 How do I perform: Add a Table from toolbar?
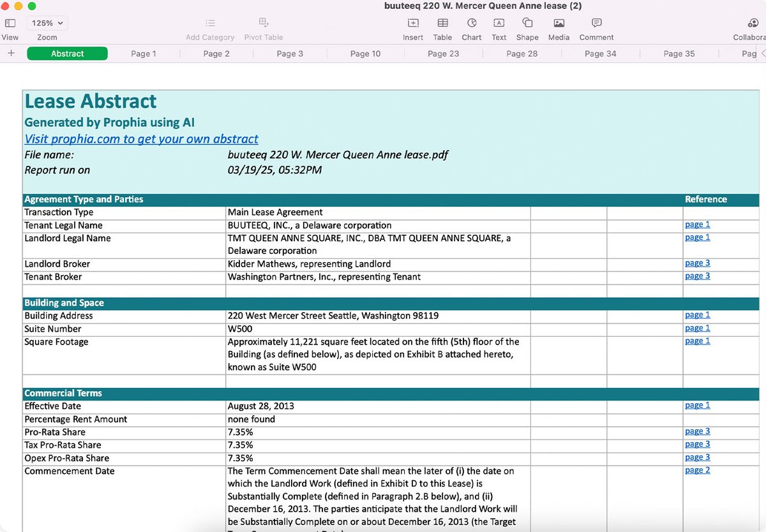442,23
